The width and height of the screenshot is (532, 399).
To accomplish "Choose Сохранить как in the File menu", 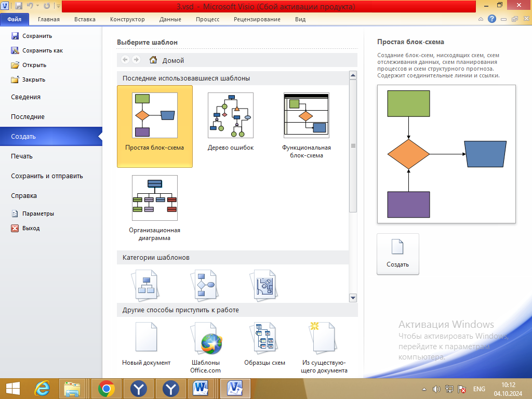I will 37,50.
